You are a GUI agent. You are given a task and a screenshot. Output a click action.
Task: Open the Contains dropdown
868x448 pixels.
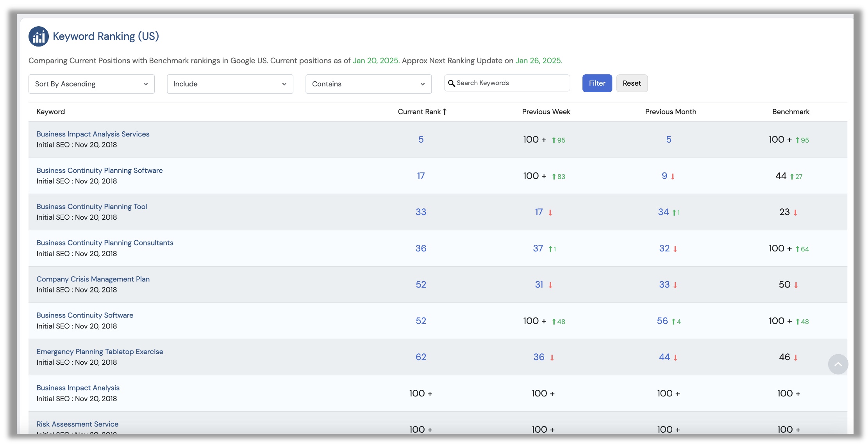coord(368,84)
